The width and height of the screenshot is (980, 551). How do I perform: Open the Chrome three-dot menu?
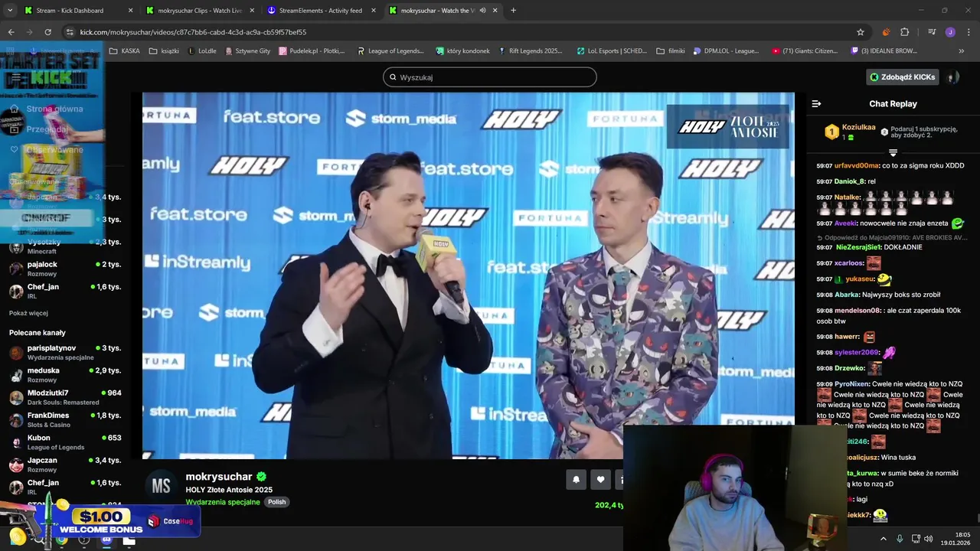969,32
